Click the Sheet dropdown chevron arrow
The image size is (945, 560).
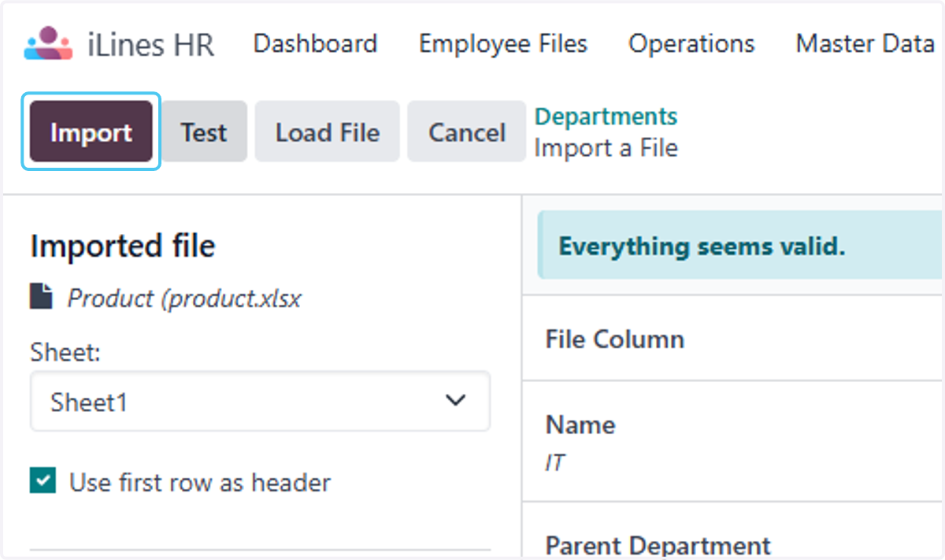455,401
